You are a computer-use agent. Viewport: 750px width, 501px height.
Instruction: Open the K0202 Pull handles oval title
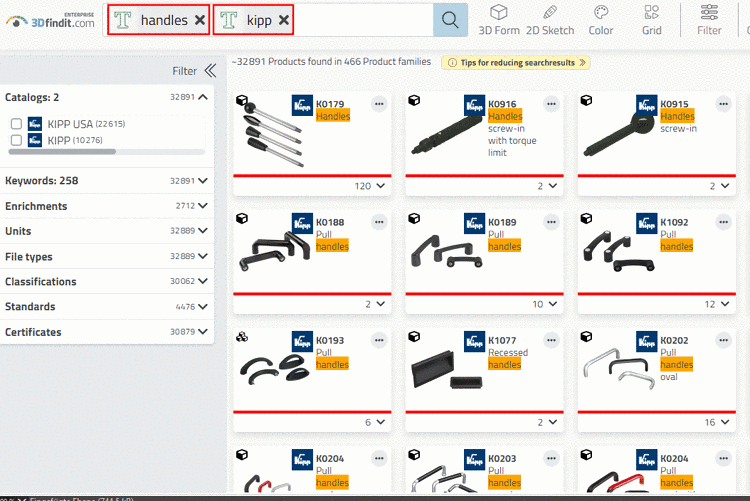point(676,358)
